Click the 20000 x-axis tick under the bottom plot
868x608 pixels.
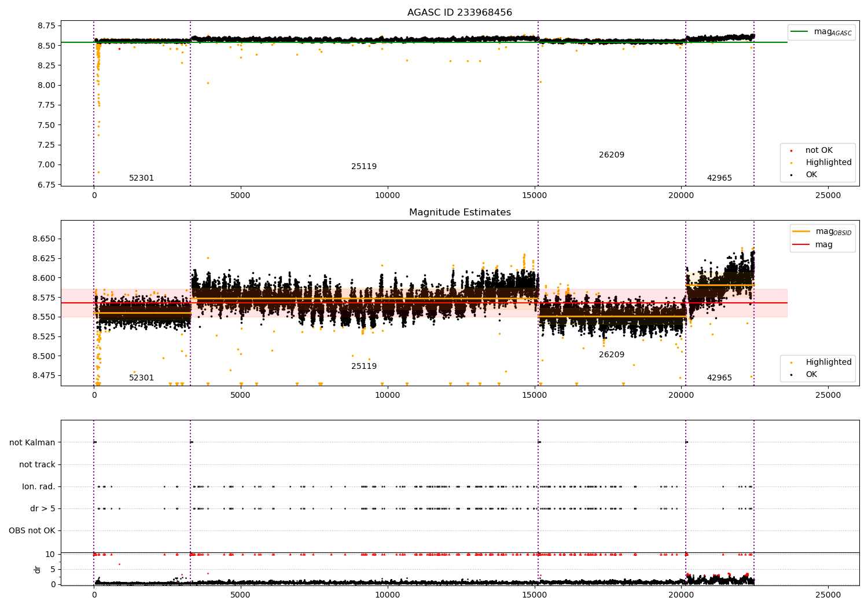681,595
